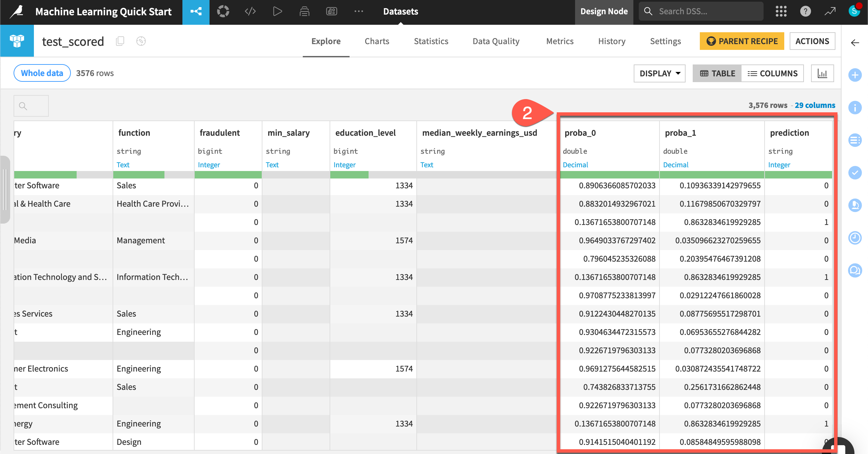Click the TABLE view toggle button
This screenshot has height=454, width=868.
coord(716,73)
